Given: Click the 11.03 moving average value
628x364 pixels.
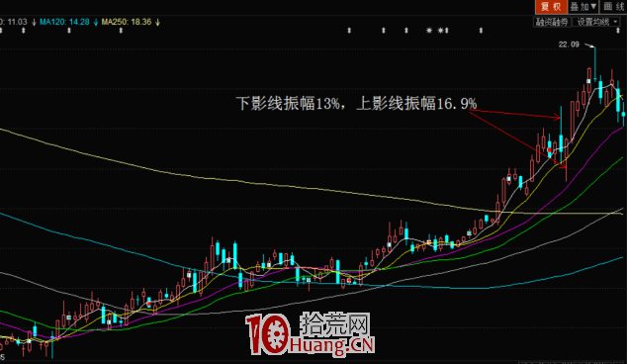Looking at the screenshot, I should 17,22.
